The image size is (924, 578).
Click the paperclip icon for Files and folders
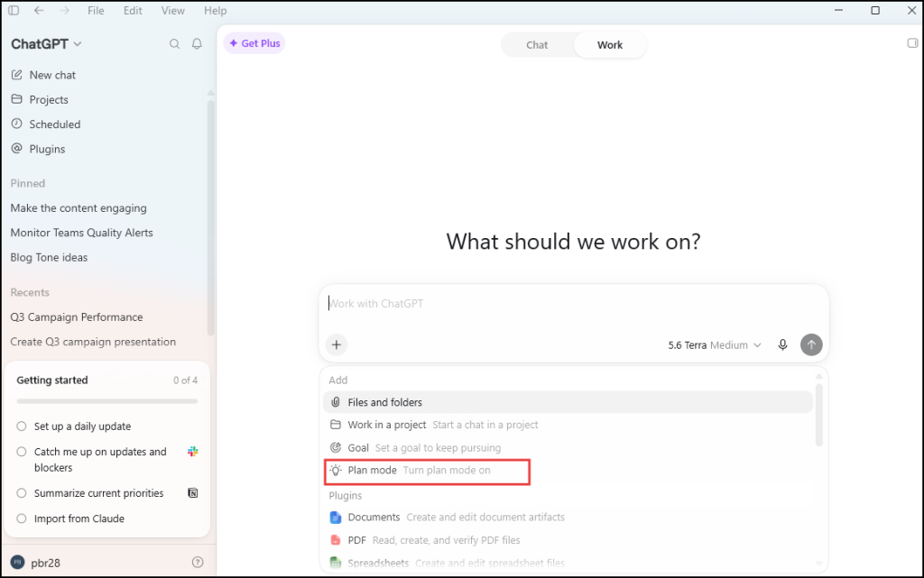click(336, 402)
